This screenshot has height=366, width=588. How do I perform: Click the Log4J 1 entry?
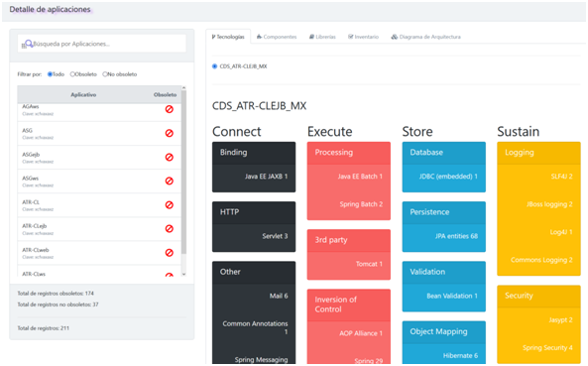click(561, 232)
